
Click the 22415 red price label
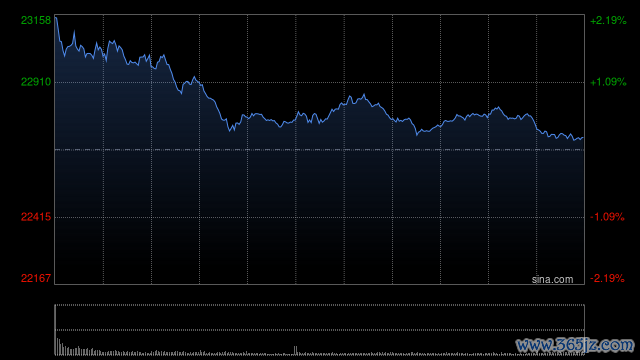point(36,217)
